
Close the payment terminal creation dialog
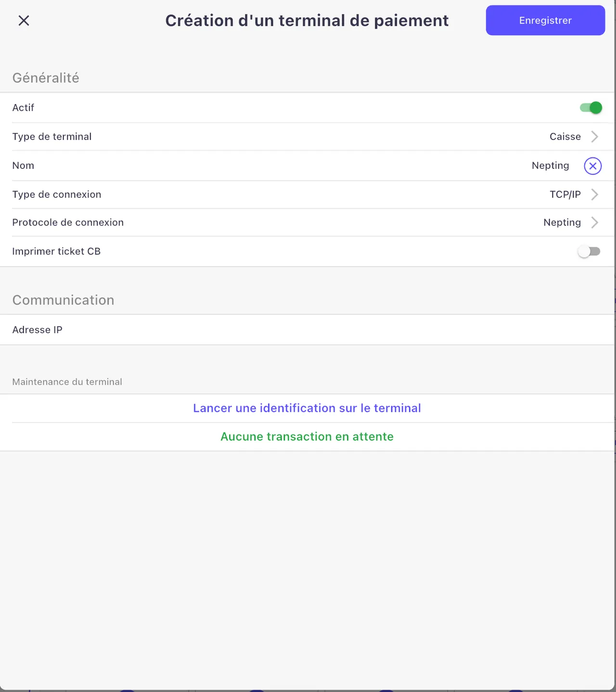click(x=24, y=21)
